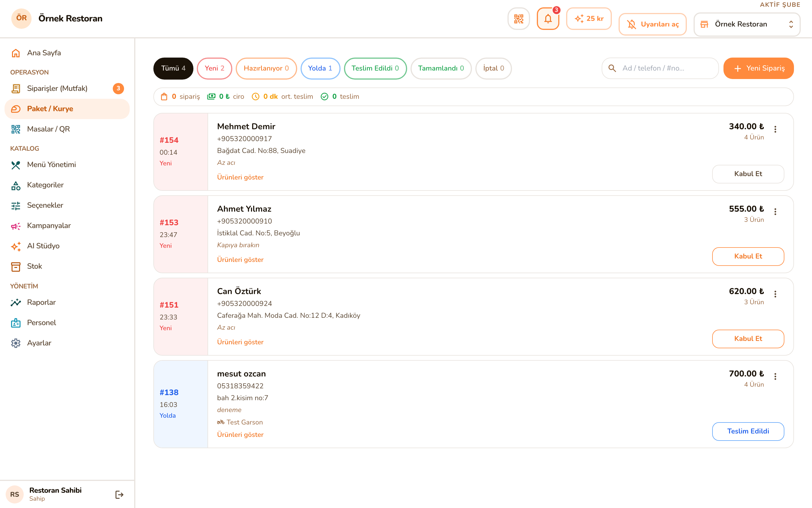Accept order #154 with Kabul Et
Image resolution: width=812 pixels, height=508 pixels.
pyautogui.click(x=748, y=174)
